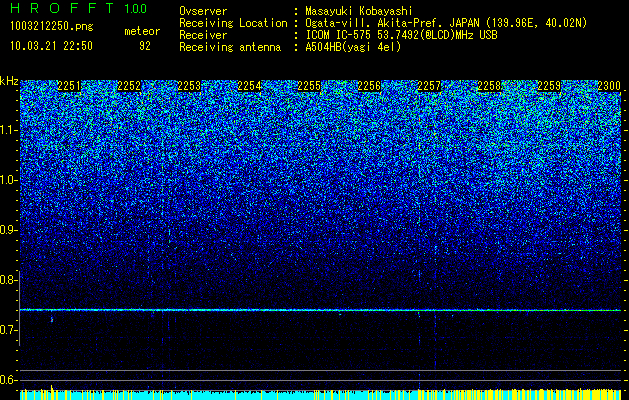Pick the 2256 time marker

[369, 86]
